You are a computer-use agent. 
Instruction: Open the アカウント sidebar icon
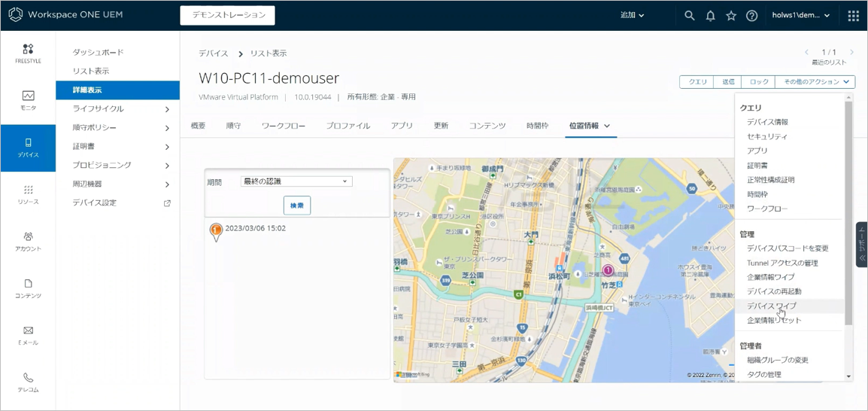tap(29, 236)
